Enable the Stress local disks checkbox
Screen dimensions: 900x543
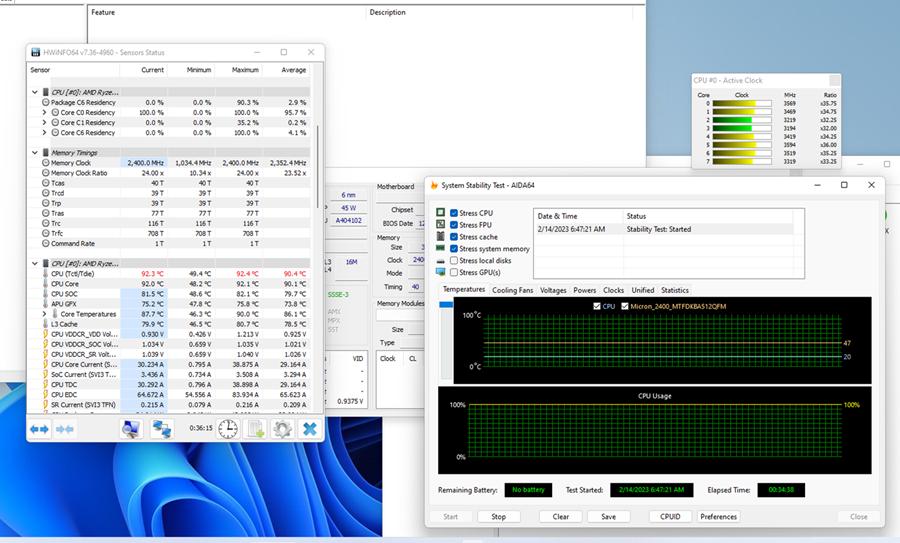click(455, 260)
